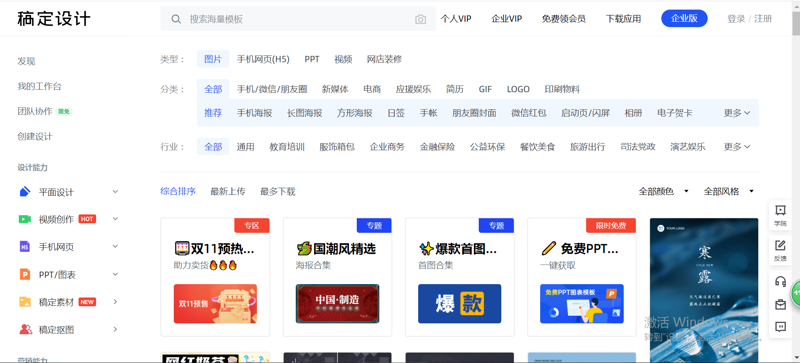Click the briefcase icon in right sidebar
Screen dimensions: 800x363
click(780, 304)
